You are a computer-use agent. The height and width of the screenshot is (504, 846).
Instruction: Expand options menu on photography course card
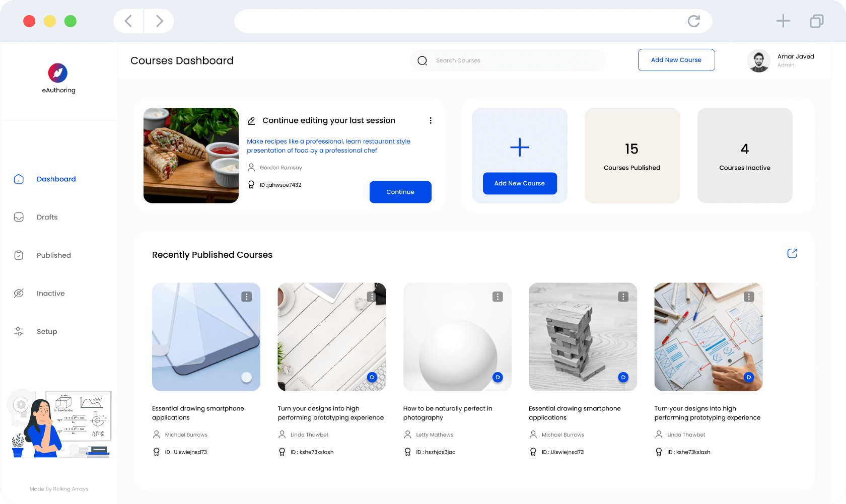point(498,297)
